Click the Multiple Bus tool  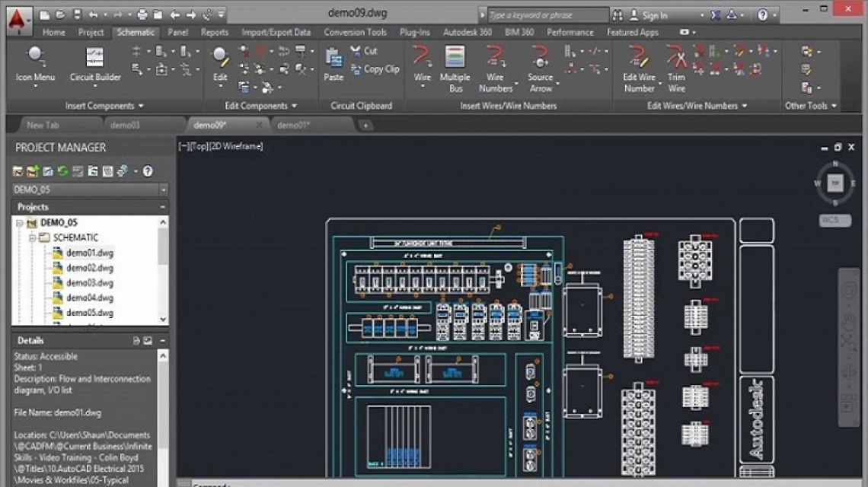point(455,68)
